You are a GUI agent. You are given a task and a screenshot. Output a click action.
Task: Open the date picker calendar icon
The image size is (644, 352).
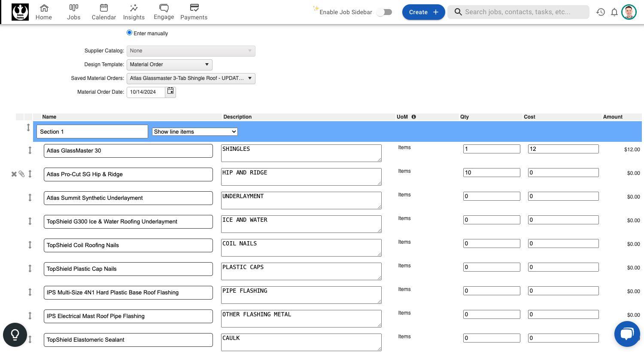(x=170, y=91)
